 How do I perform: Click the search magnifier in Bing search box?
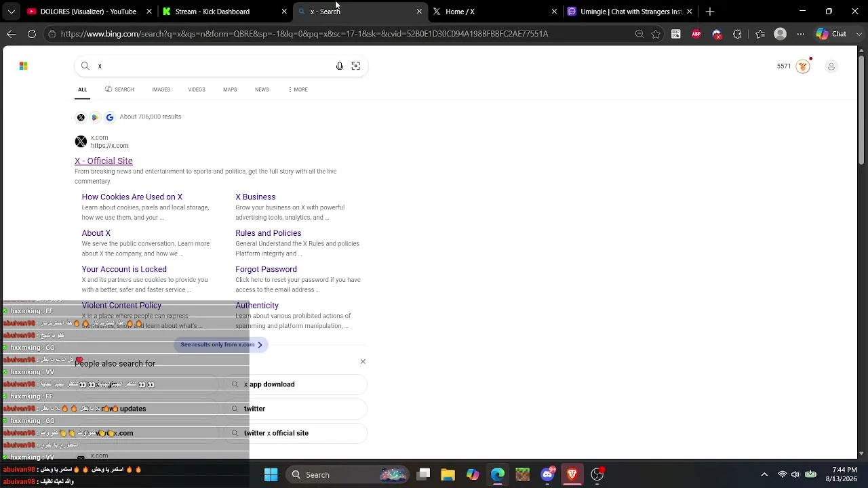point(85,66)
